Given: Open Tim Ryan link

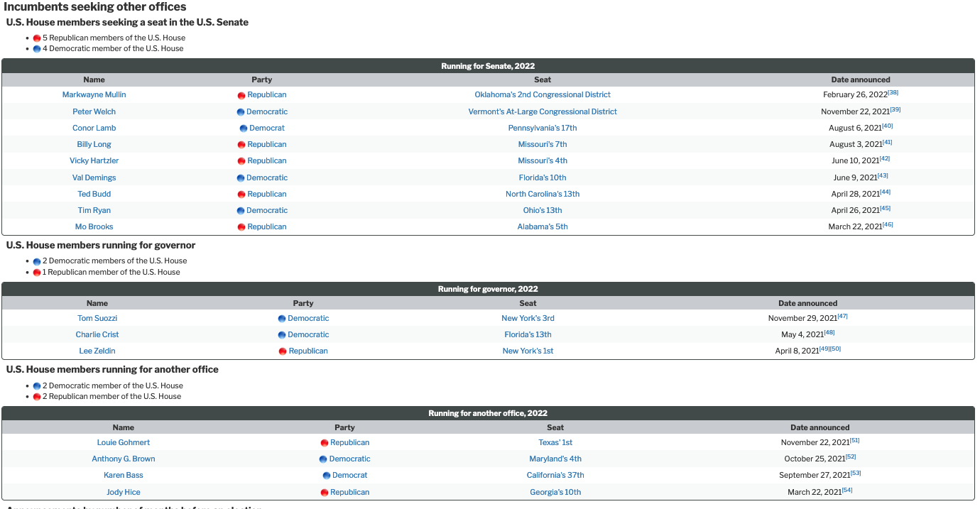Looking at the screenshot, I should point(94,210).
